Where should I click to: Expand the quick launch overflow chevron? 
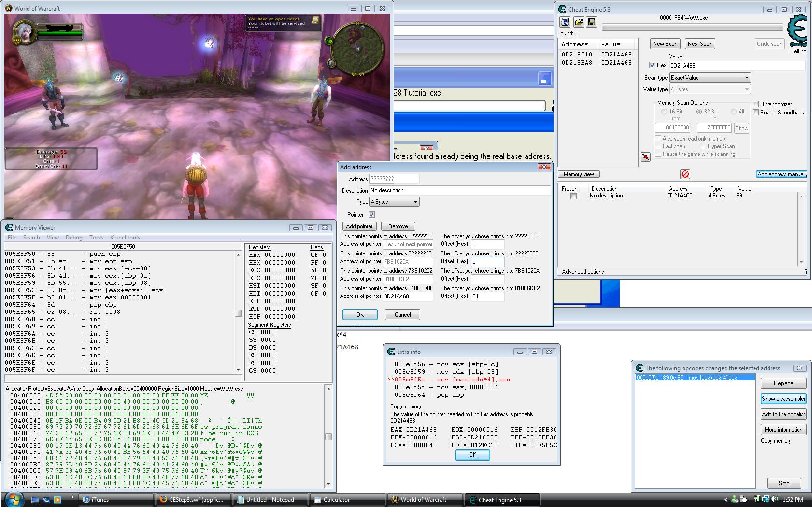[72, 497]
